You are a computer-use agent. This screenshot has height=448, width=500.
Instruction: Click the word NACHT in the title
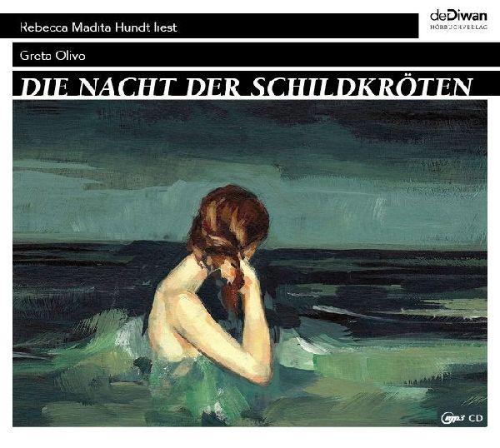[127, 87]
